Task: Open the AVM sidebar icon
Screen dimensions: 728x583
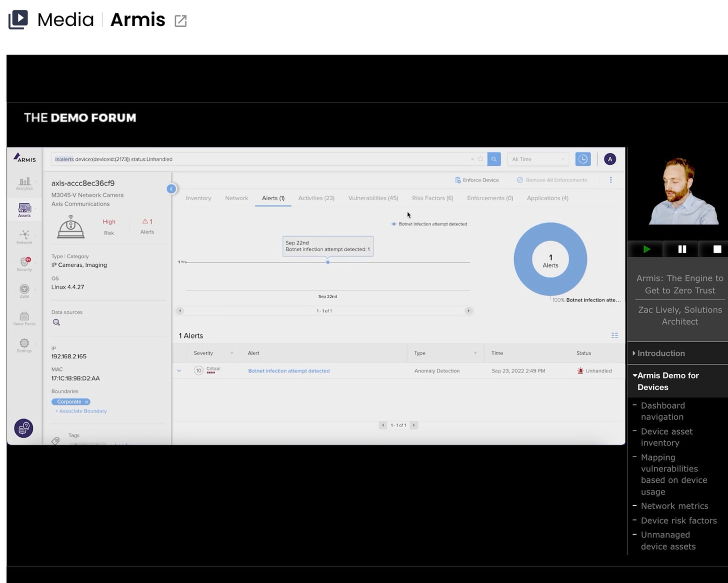Action: pyautogui.click(x=24, y=291)
